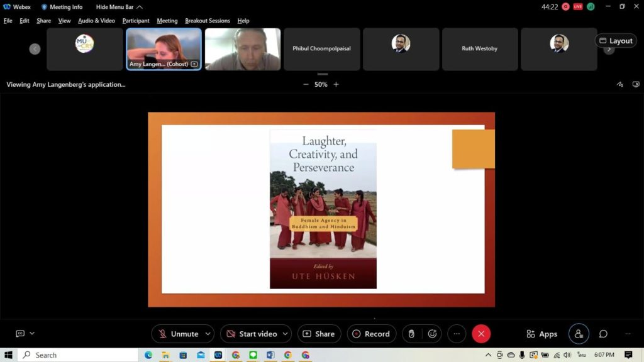The image size is (644, 362).
Task: Go to next participants in filmstrip
Action: point(609,50)
